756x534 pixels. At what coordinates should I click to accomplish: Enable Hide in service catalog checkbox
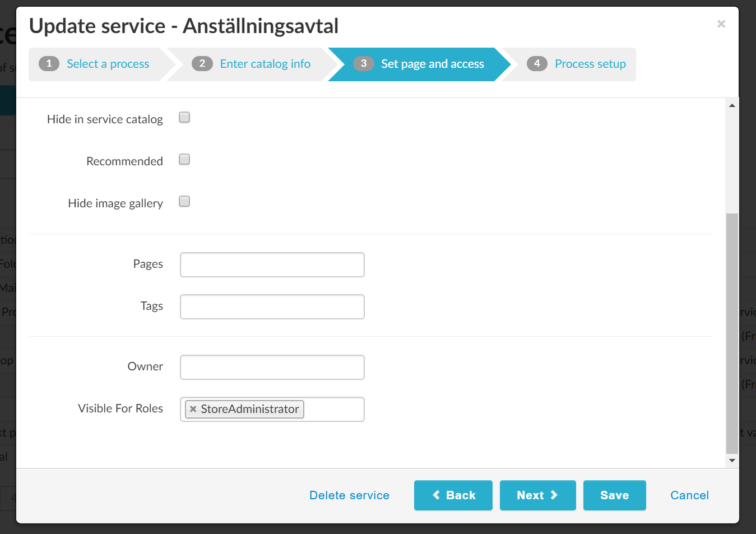click(184, 118)
